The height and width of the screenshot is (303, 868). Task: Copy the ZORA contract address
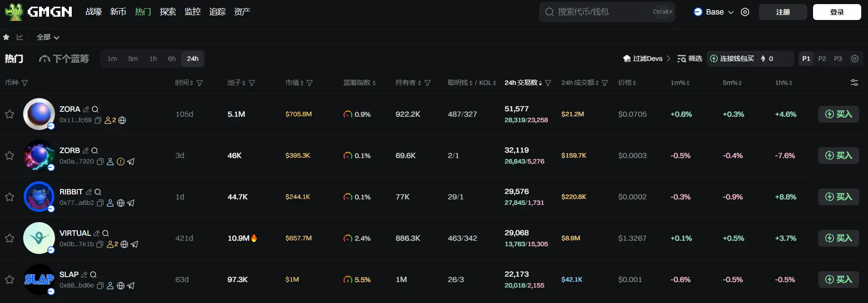point(98,120)
